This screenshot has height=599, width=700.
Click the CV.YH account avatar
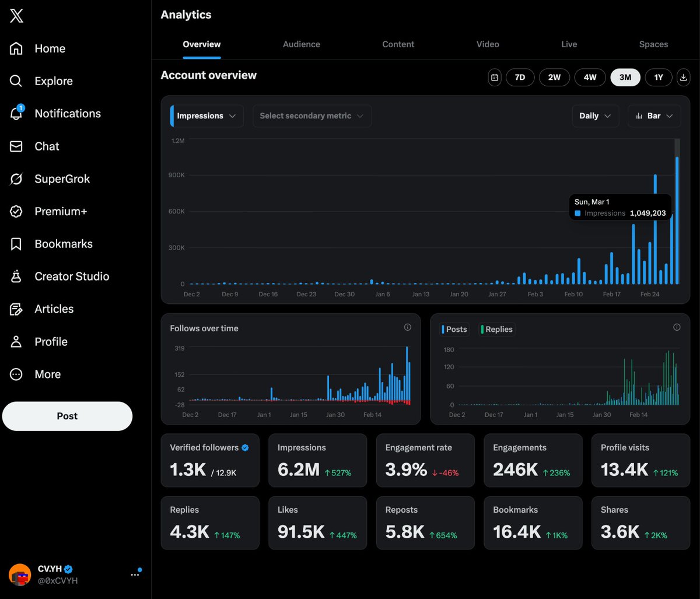pos(20,575)
